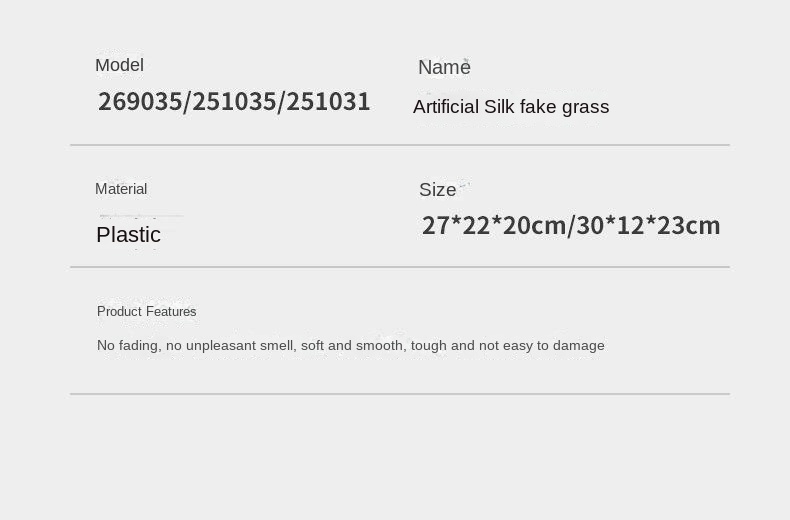Select the model number 269035/251035/251031
Screen dimensions: 790x520
click(x=234, y=102)
